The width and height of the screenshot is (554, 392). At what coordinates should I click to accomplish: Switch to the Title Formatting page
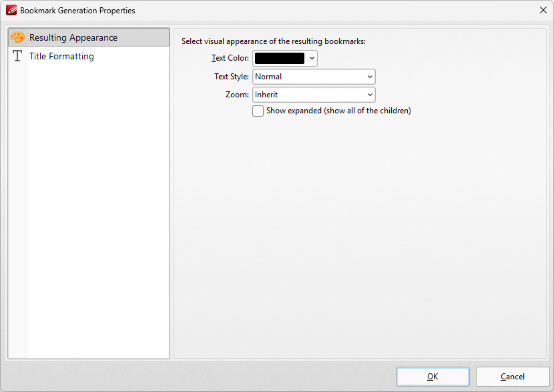(x=61, y=57)
